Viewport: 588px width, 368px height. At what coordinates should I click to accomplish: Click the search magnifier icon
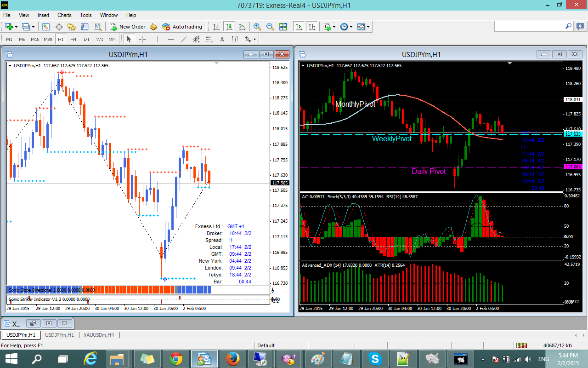(x=568, y=26)
